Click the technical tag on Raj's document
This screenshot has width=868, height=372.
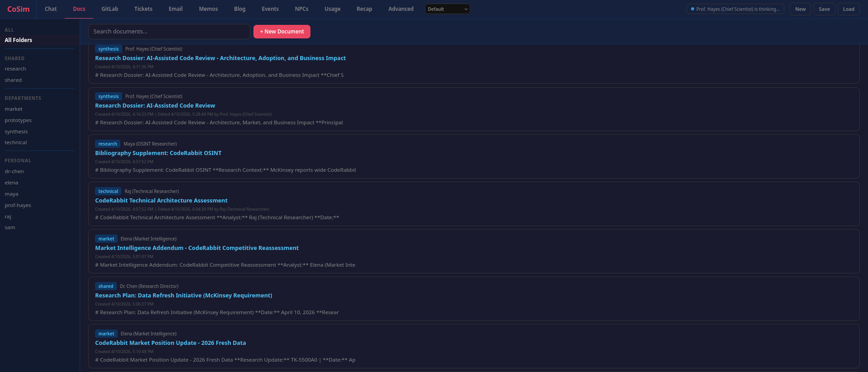(108, 191)
